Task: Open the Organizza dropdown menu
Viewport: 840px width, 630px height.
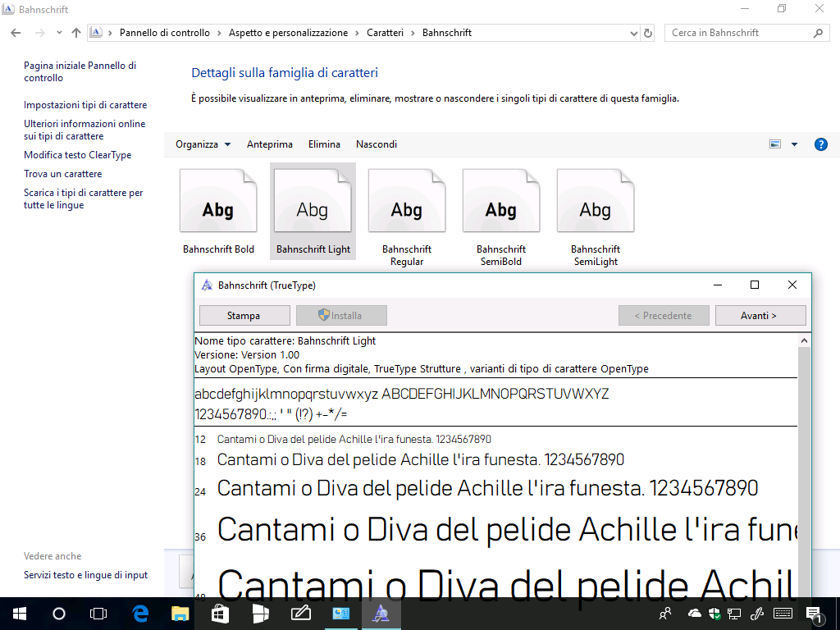Action: (x=203, y=144)
